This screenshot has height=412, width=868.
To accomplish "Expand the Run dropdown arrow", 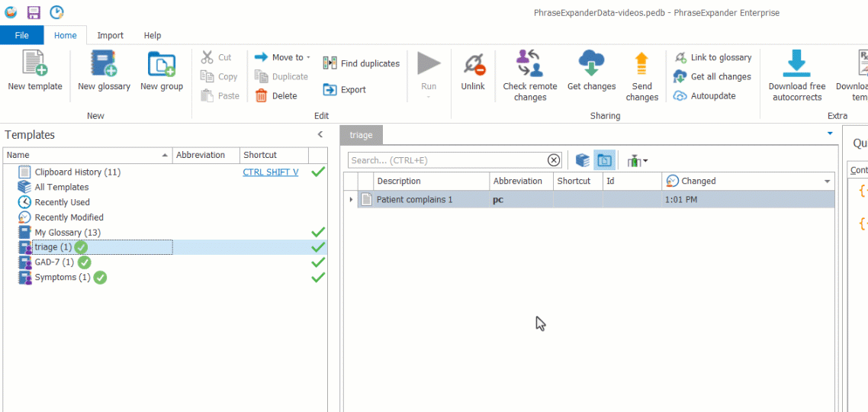I will [429, 98].
